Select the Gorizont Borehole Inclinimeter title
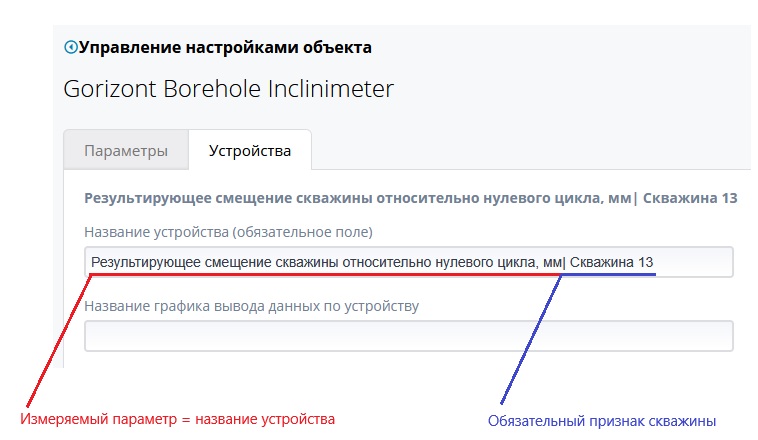 [x=229, y=88]
